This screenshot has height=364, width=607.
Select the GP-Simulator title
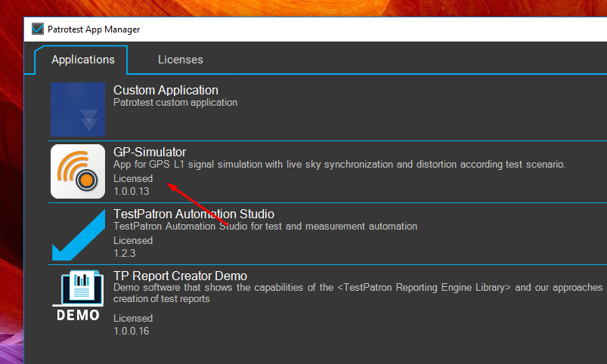[150, 153]
